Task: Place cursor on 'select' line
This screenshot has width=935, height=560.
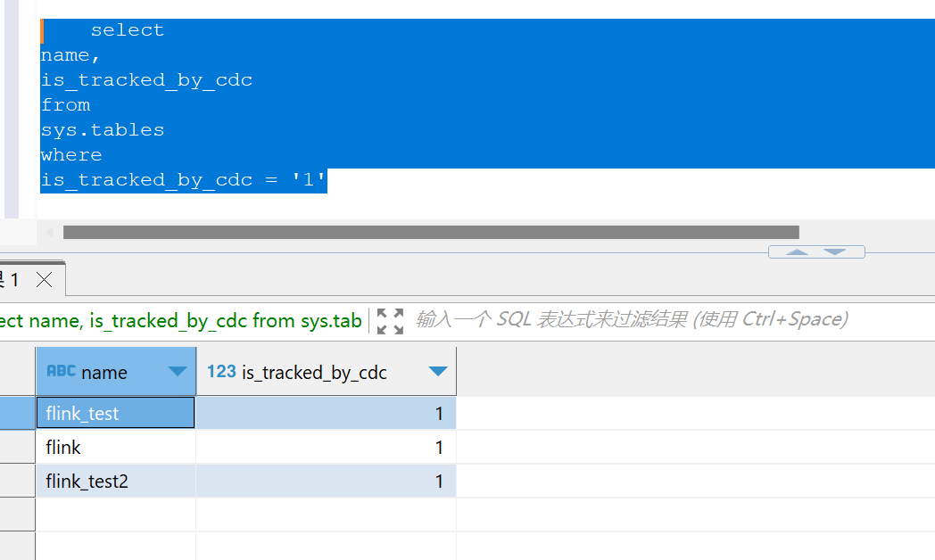Action: [x=127, y=30]
